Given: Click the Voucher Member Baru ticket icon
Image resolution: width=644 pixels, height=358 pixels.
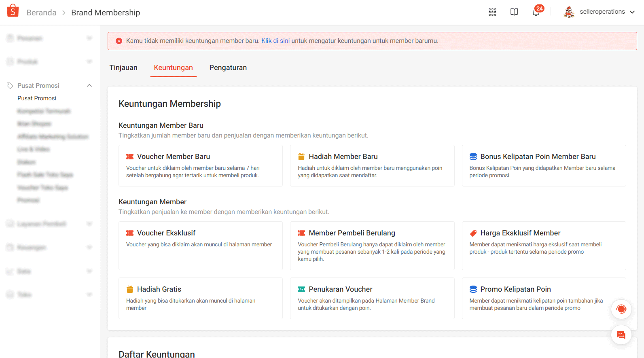Looking at the screenshot, I should 130,157.
